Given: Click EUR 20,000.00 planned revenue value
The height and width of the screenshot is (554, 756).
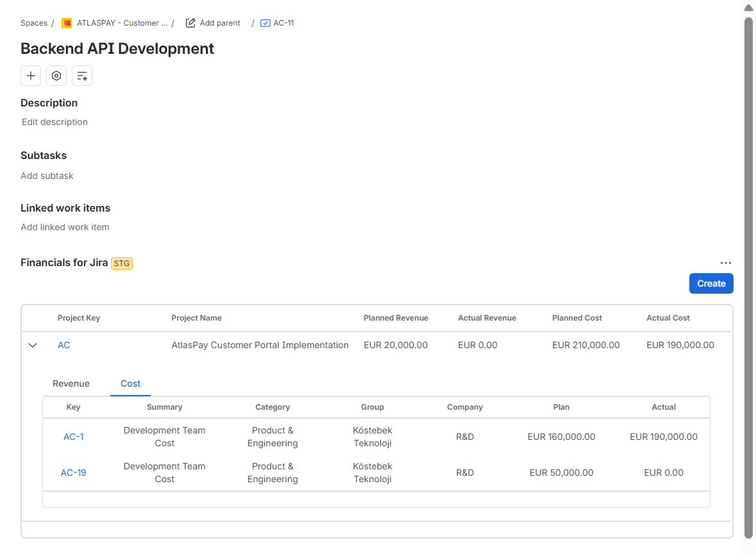Looking at the screenshot, I should (x=396, y=345).
